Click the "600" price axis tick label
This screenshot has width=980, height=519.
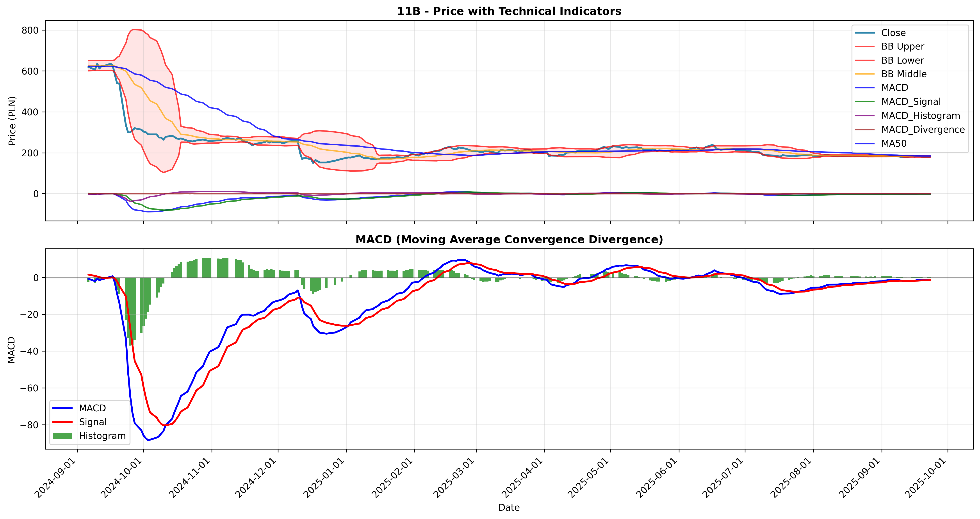[30, 71]
